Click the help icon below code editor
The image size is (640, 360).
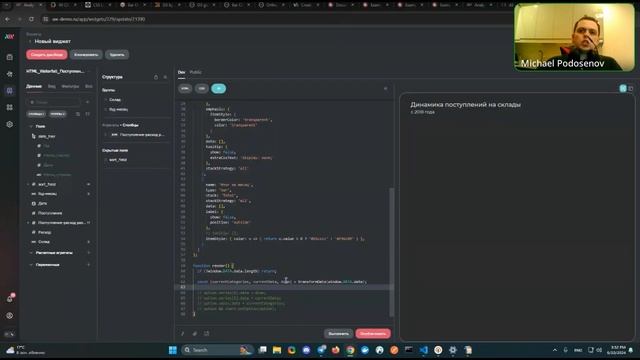click(182, 334)
